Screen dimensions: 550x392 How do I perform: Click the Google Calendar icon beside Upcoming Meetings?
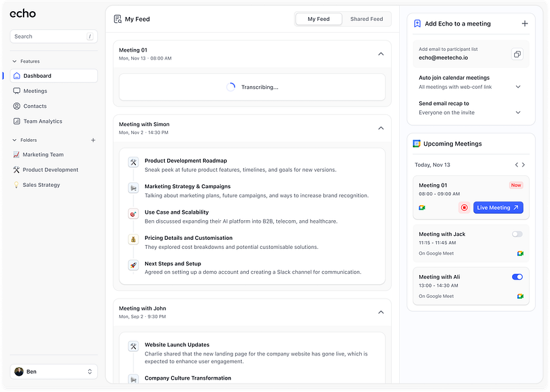(416, 144)
